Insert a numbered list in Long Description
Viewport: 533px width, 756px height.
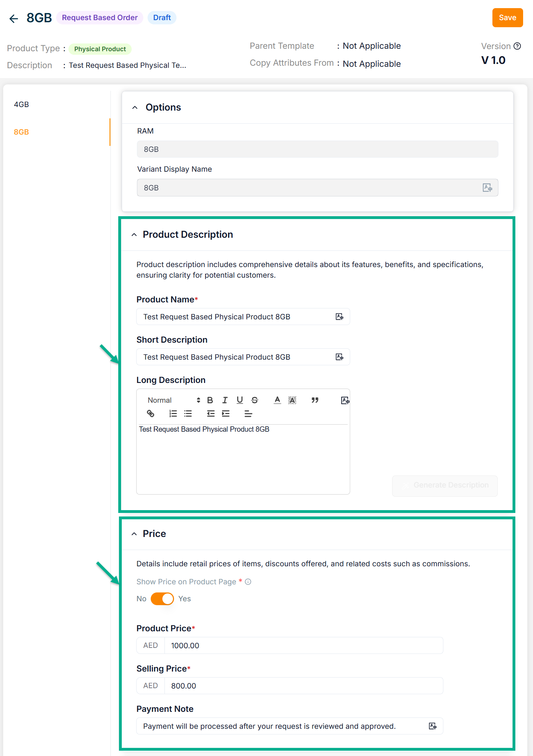(x=173, y=413)
